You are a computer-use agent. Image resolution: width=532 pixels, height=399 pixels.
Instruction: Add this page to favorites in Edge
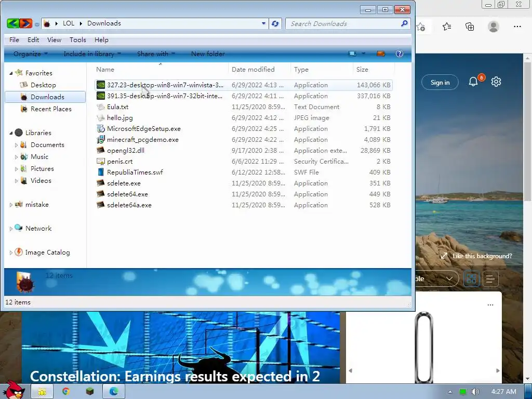(421, 27)
